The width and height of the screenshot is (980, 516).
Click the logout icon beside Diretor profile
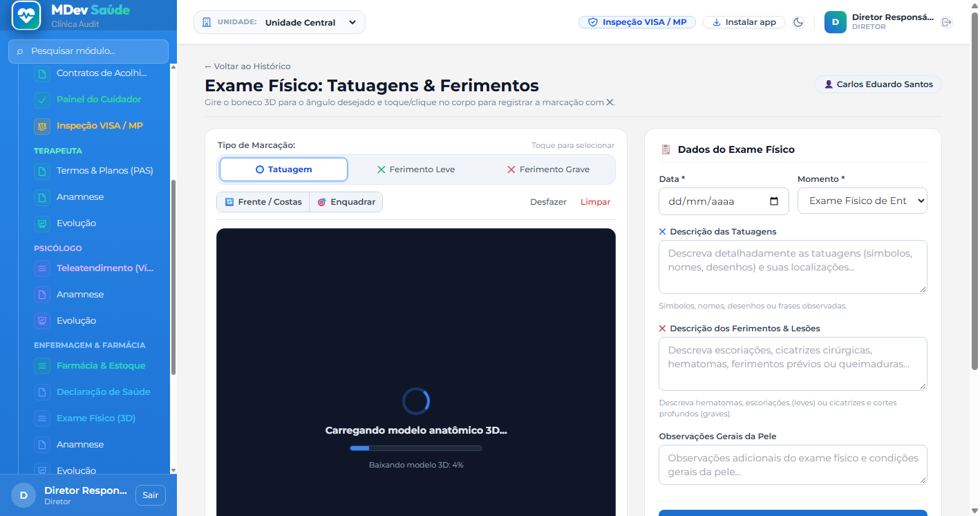click(x=947, y=22)
